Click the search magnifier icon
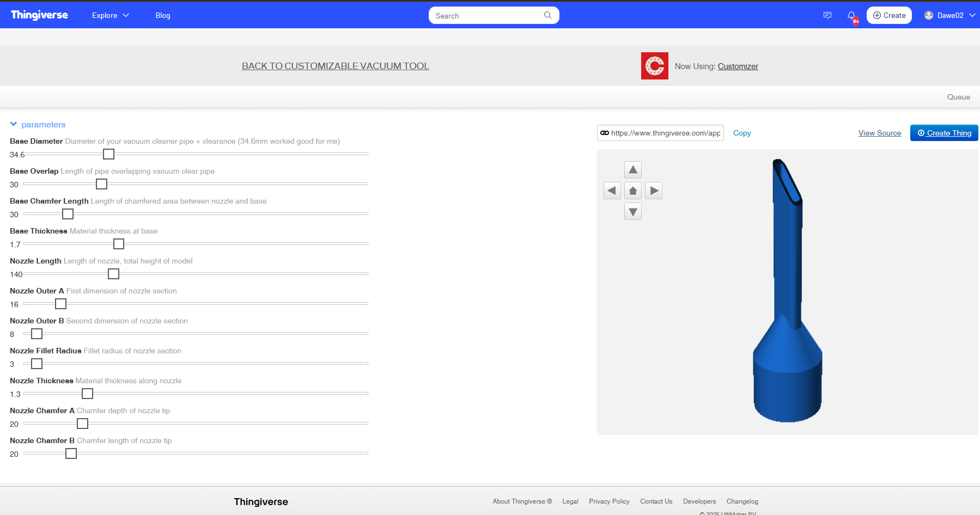Viewport: 980px width, 515px height. pyautogui.click(x=547, y=15)
